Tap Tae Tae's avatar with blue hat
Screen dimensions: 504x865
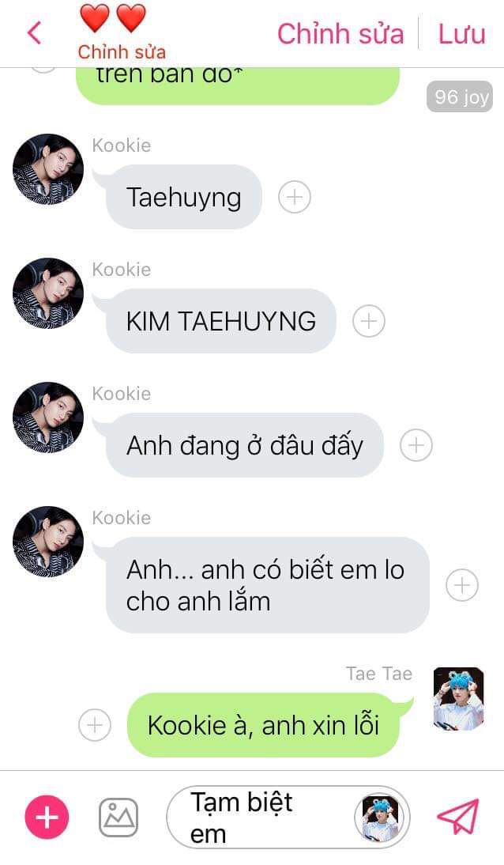459,699
